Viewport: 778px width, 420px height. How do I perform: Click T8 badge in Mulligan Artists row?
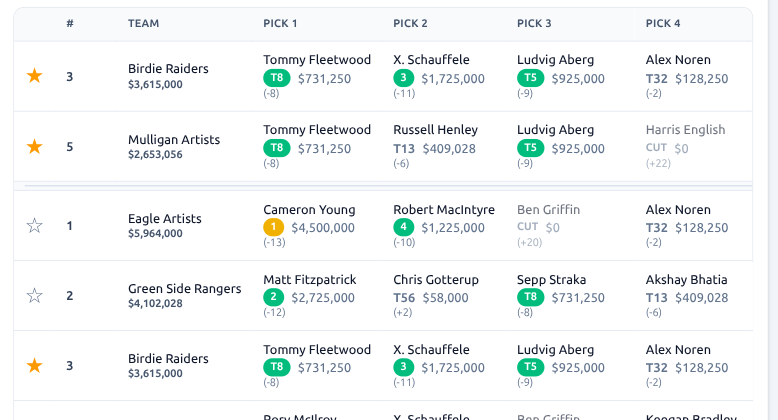[x=277, y=148]
